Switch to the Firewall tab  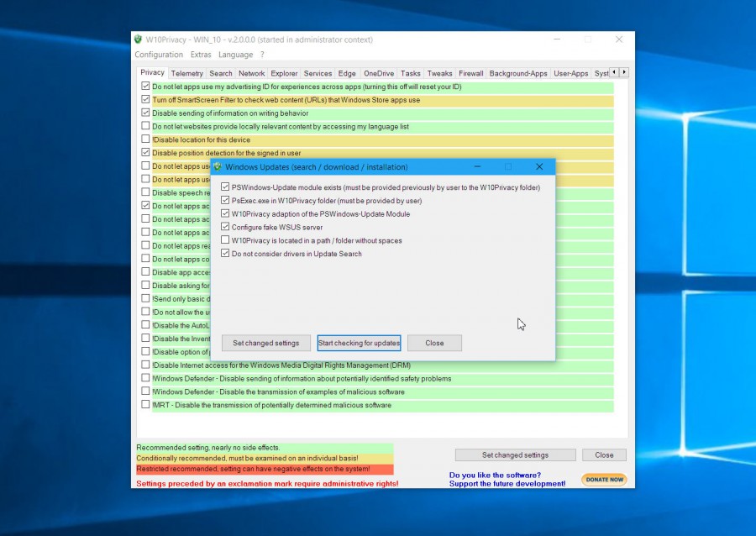tap(470, 73)
